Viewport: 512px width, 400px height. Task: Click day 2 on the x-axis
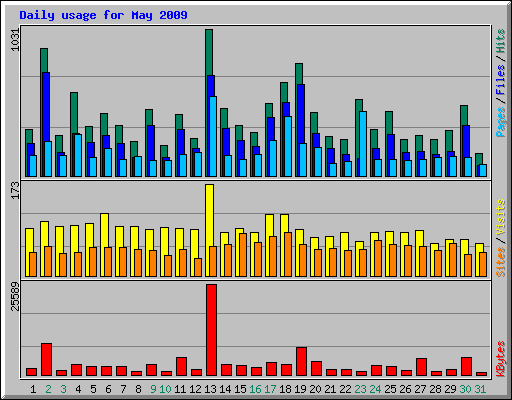48,389
